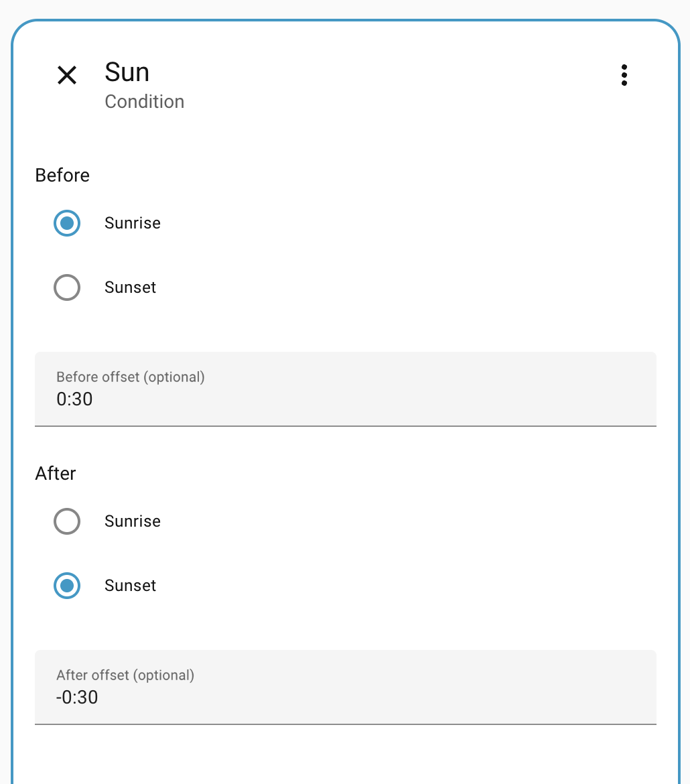Click the Sunrise label text in Before section
This screenshot has width=690, height=784.
pos(133,223)
